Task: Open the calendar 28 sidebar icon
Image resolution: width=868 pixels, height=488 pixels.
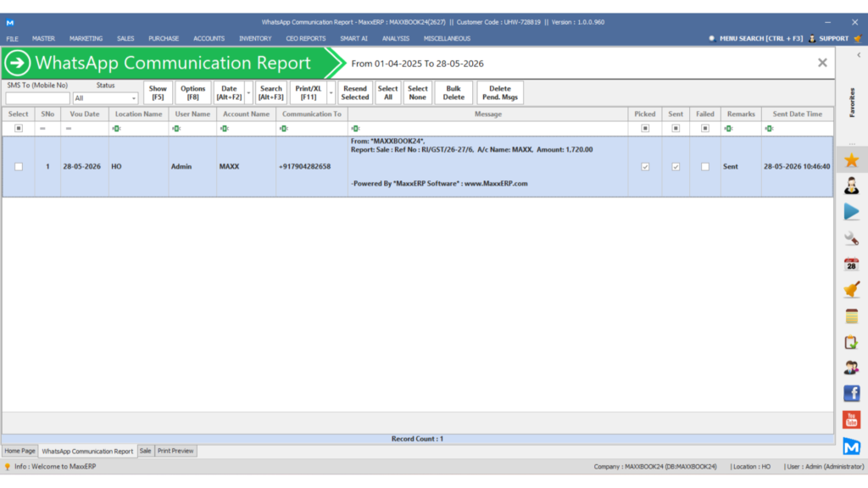Action: pyautogui.click(x=851, y=264)
